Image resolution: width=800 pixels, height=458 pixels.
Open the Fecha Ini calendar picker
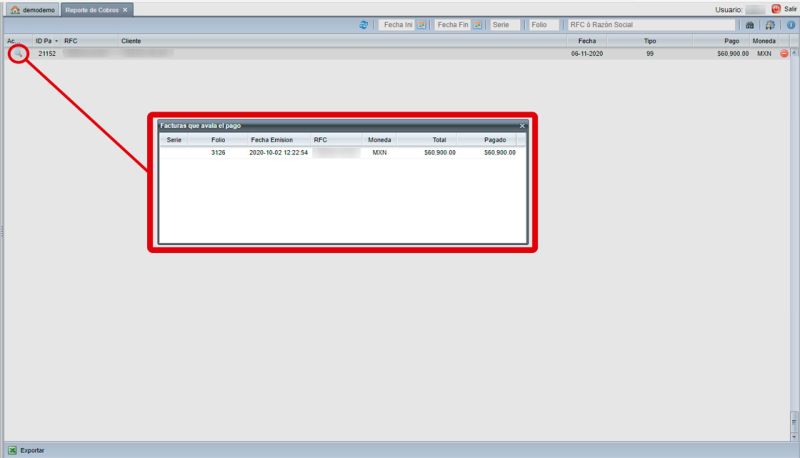(x=422, y=24)
